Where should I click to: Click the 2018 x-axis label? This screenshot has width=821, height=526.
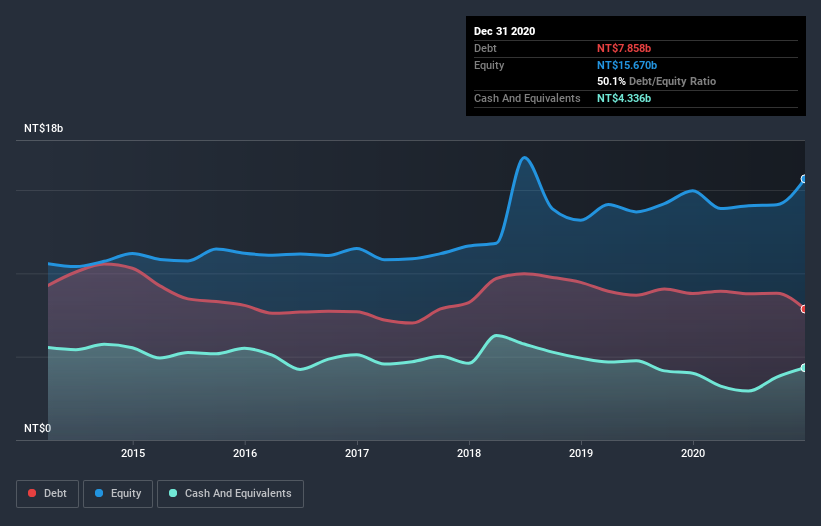[469, 453]
